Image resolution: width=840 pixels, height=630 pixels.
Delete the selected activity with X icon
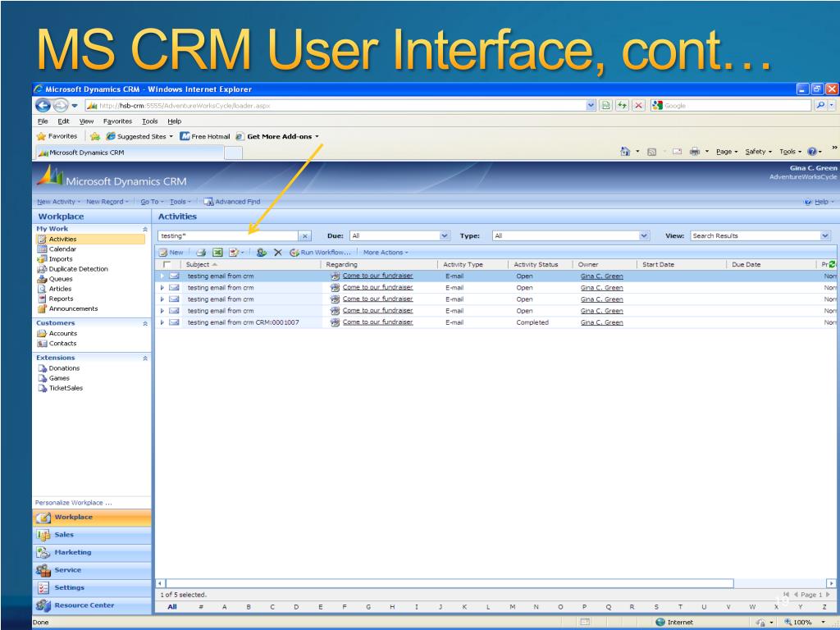click(277, 253)
